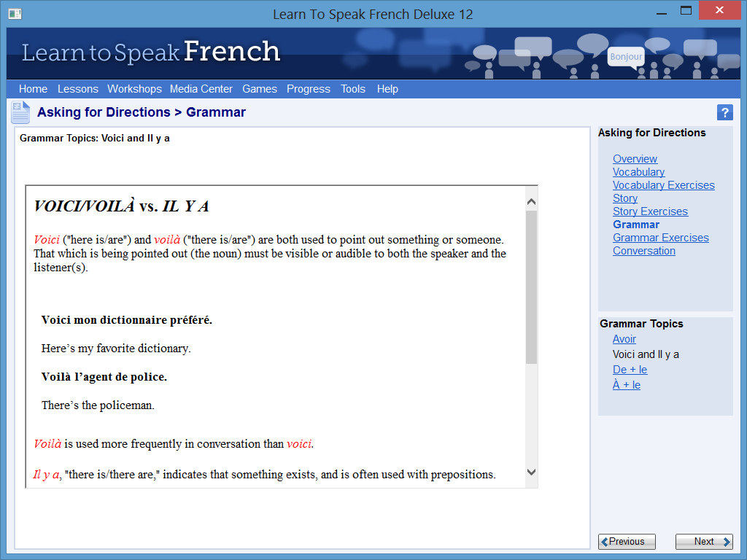Open the Conversation link
This screenshot has height=560, width=747.
[644, 251]
